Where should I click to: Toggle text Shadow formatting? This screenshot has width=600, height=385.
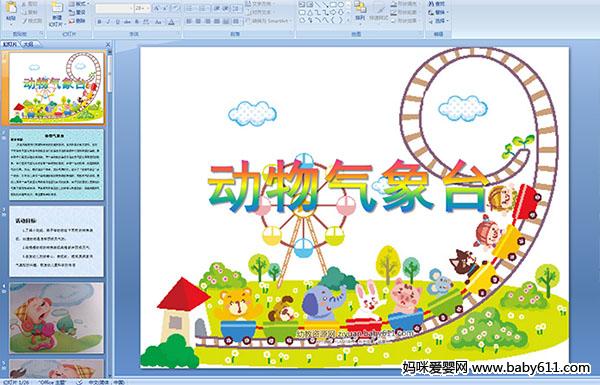coord(137,22)
